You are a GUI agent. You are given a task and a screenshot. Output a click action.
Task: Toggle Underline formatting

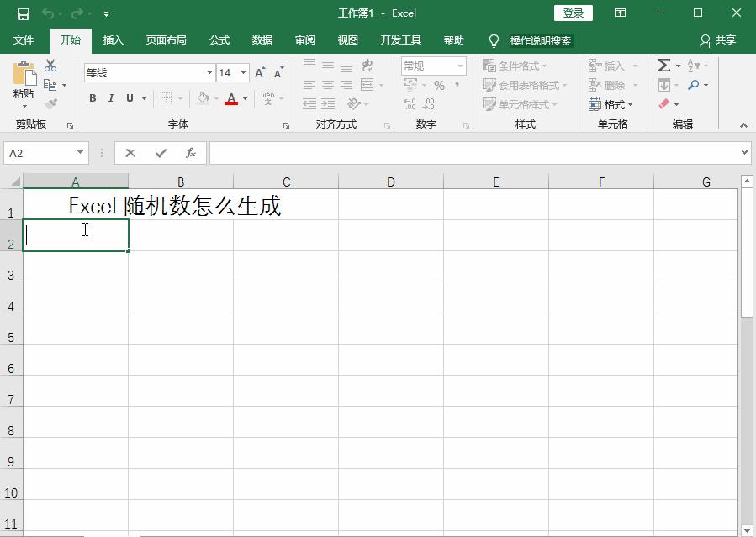click(130, 98)
